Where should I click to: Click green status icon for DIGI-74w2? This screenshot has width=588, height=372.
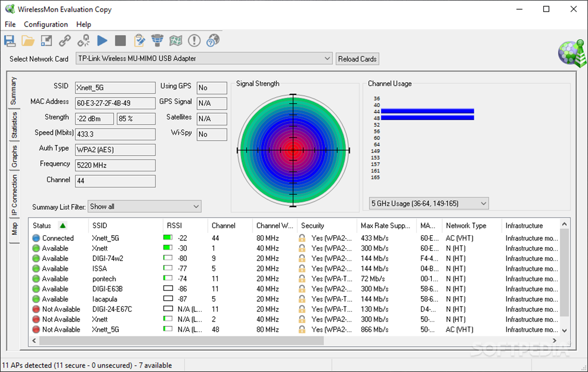coord(36,258)
